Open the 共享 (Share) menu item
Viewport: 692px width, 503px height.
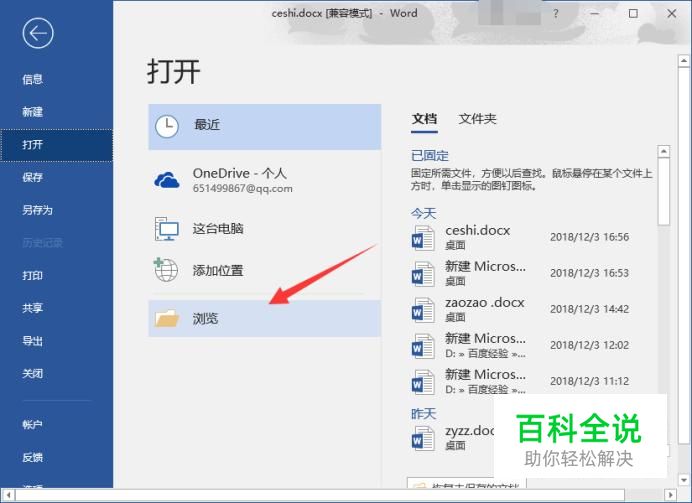point(56,308)
